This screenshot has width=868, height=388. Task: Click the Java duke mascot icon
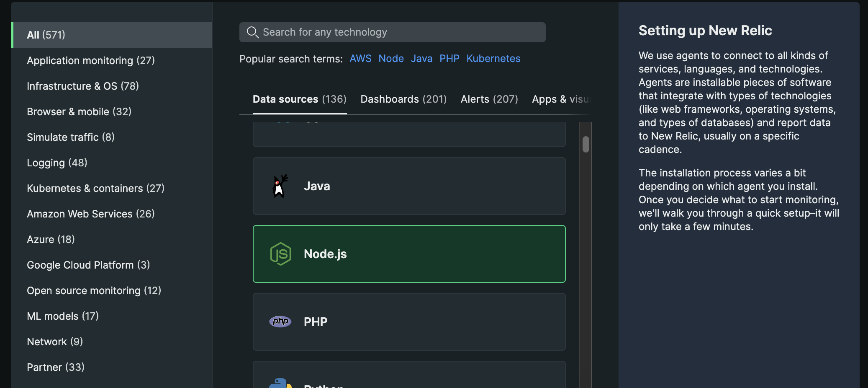[280, 186]
